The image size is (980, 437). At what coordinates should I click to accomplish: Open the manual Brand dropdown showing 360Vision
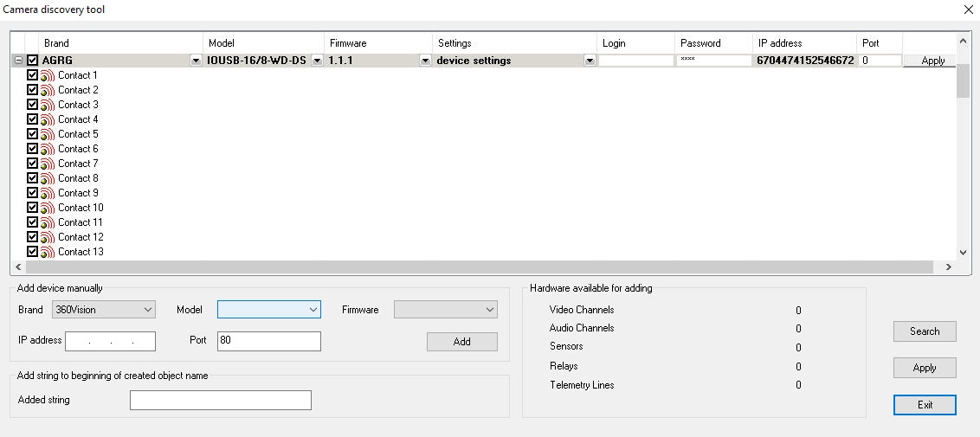(104, 310)
